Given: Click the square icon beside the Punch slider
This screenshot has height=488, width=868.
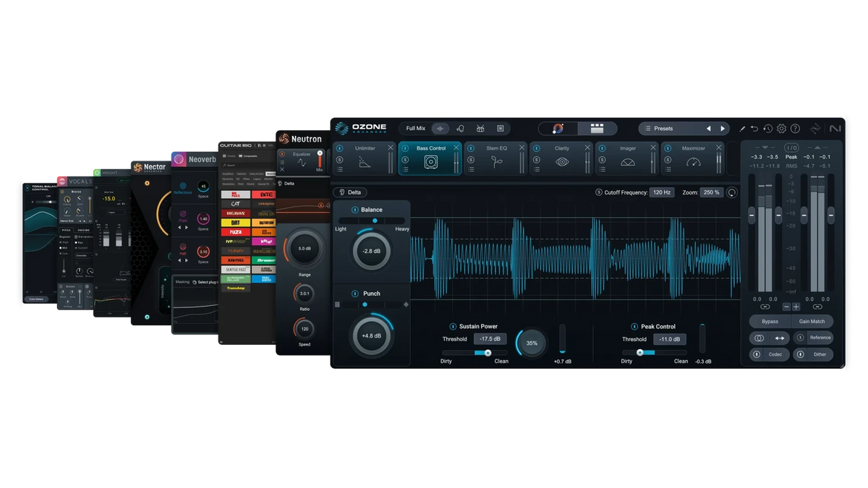Looking at the screenshot, I should [337, 305].
